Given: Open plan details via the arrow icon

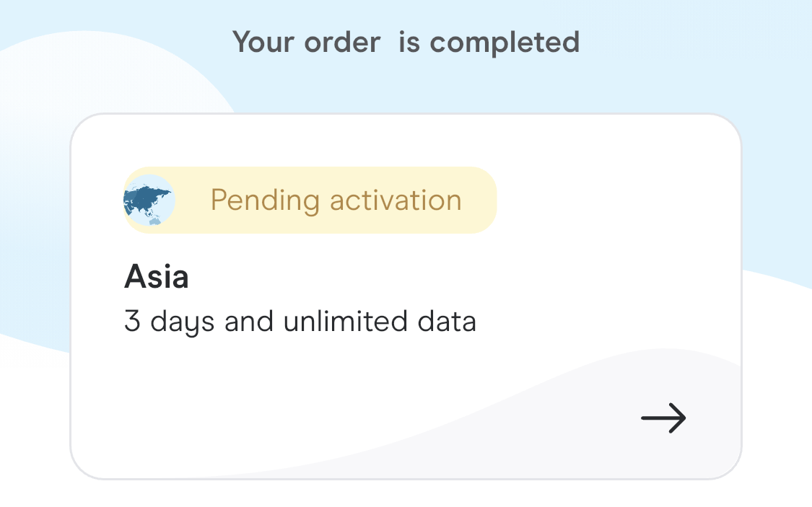Looking at the screenshot, I should point(663,418).
